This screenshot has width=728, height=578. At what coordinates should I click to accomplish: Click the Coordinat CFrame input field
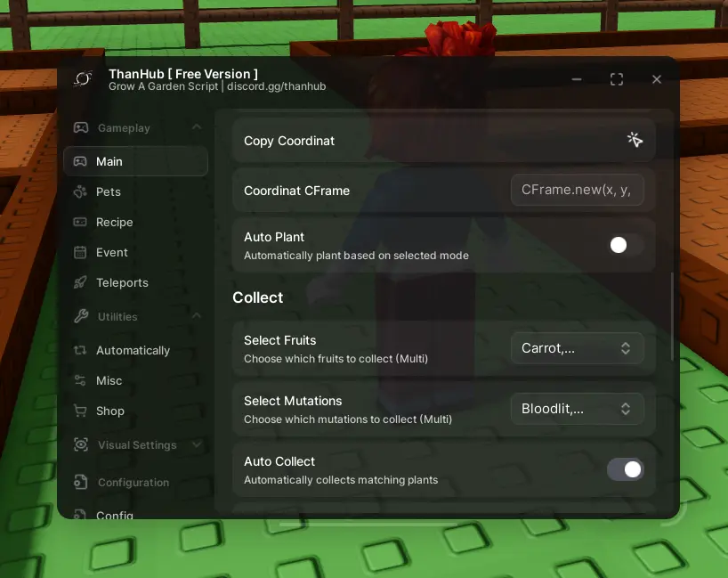point(577,190)
